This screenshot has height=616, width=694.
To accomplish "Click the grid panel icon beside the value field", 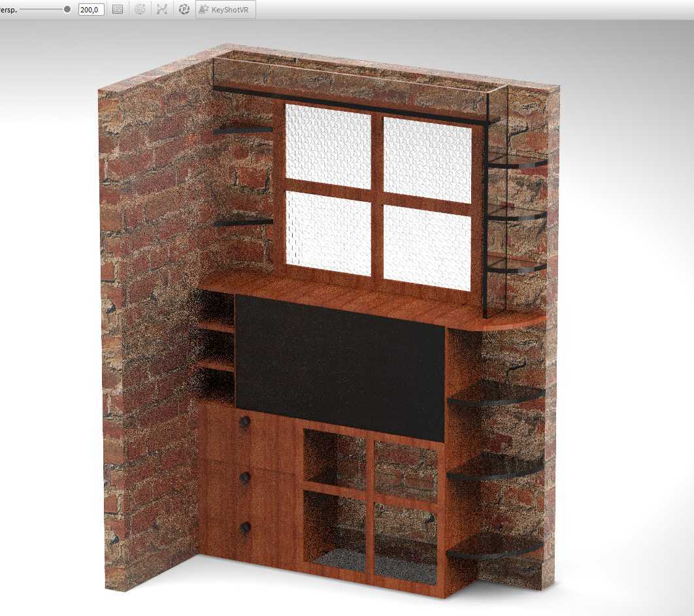I will tap(117, 9).
